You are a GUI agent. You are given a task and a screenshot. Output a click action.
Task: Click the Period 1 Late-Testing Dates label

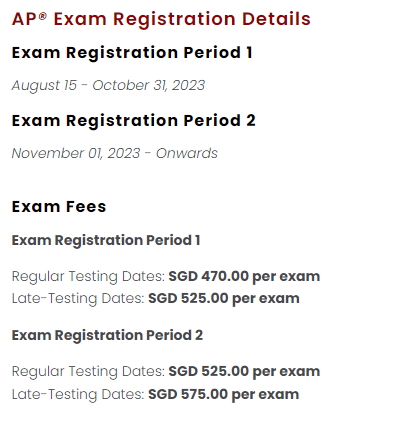pyautogui.click(x=78, y=298)
